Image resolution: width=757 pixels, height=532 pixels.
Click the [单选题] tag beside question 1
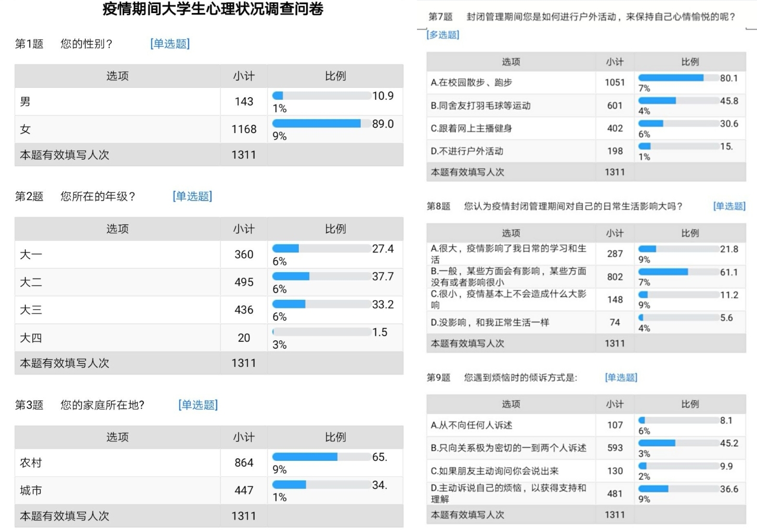(170, 44)
